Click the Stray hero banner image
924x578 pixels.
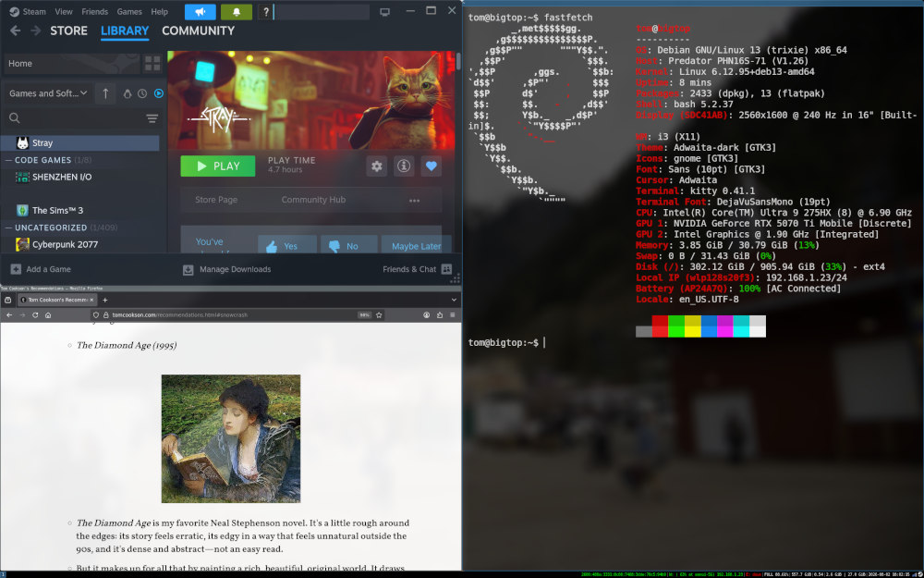(x=311, y=100)
